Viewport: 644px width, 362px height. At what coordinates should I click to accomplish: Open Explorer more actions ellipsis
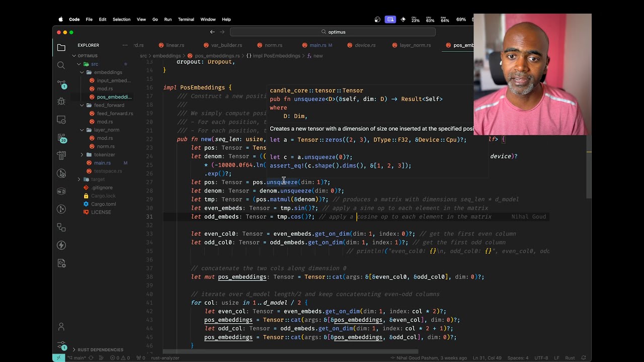125,45
